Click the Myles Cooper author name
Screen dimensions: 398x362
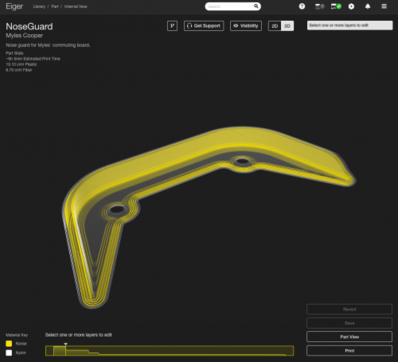pyautogui.click(x=24, y=36)
